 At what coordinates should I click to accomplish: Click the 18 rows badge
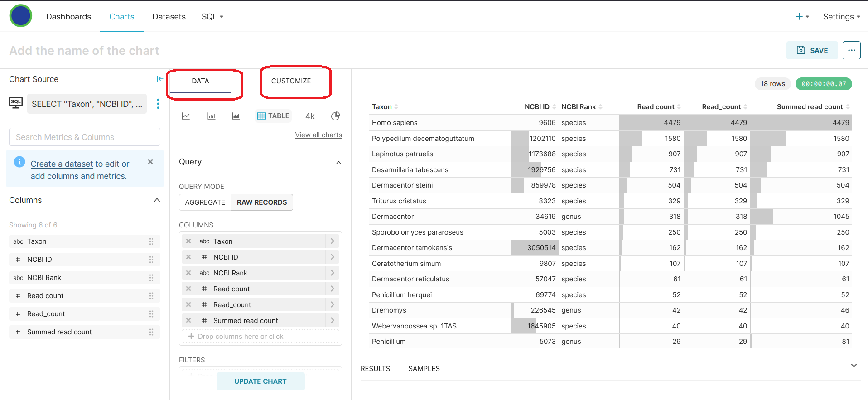[773, 84]
